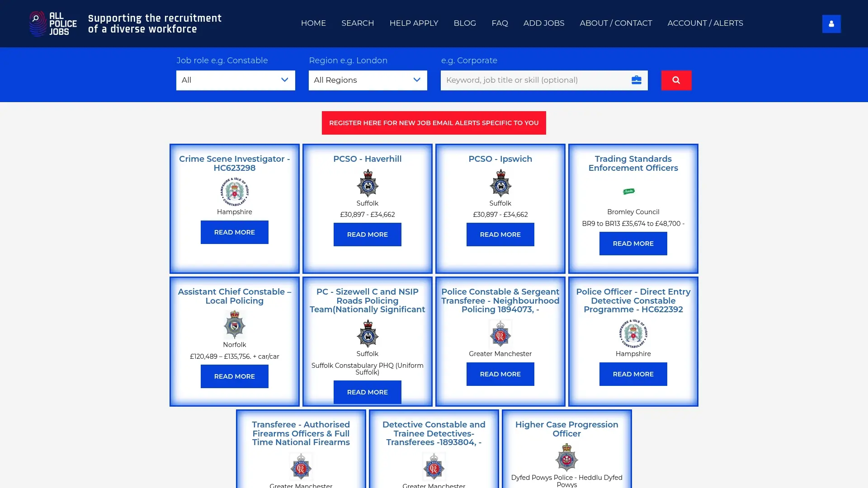Open Assistant Chief Constable – Local Policing title
The image size is (868, 488).
(235, 296)
